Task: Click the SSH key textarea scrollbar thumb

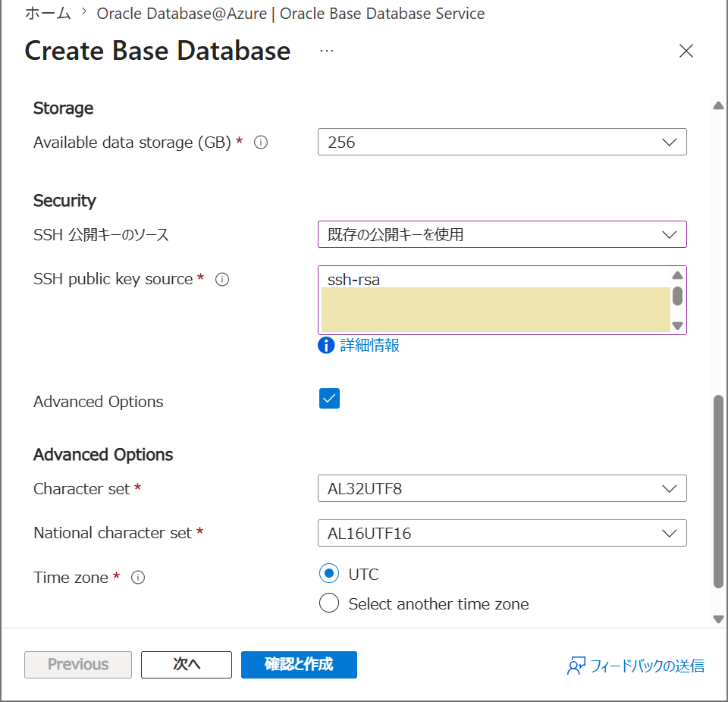Action: [677, 296]
